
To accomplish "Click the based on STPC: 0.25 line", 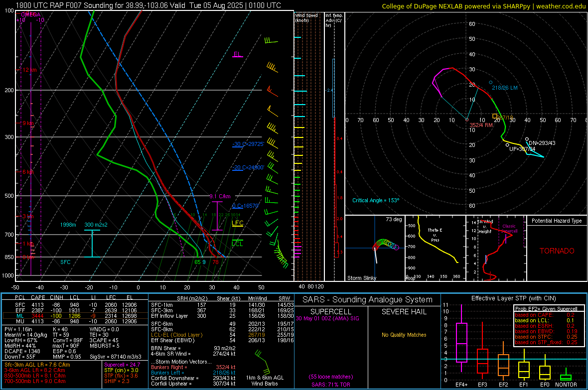I will point(546,337).
